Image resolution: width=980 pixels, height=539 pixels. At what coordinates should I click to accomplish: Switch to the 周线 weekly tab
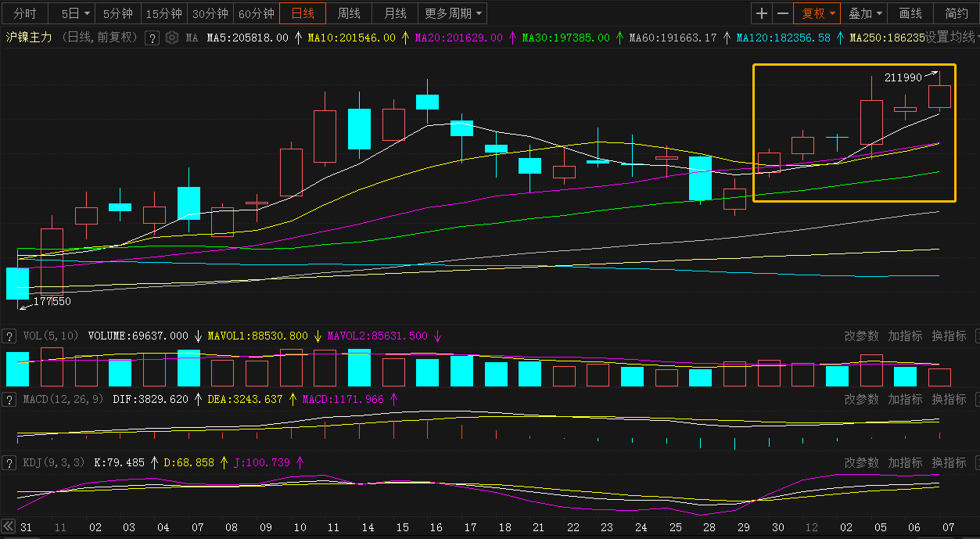(349, 13)
